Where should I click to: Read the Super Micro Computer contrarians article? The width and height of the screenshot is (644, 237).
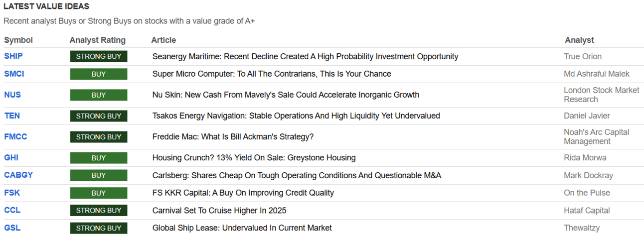click(x=272, y=74)
